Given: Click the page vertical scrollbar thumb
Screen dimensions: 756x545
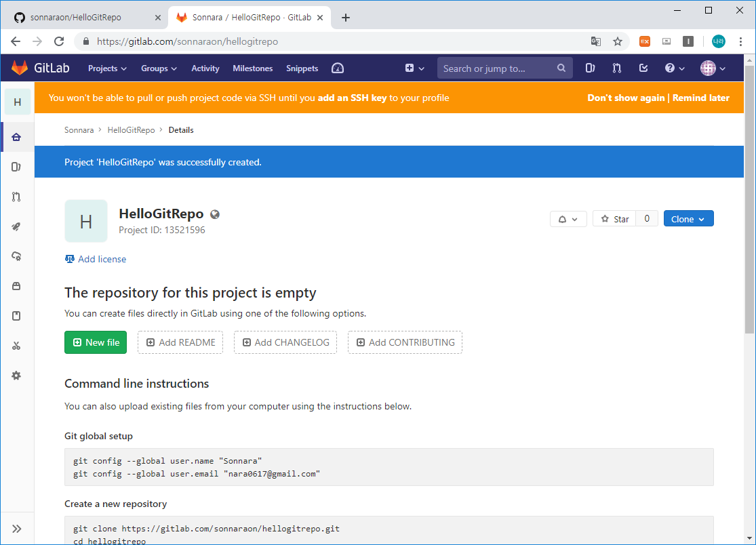Looking at the screenshot, I should pos(749,199).
